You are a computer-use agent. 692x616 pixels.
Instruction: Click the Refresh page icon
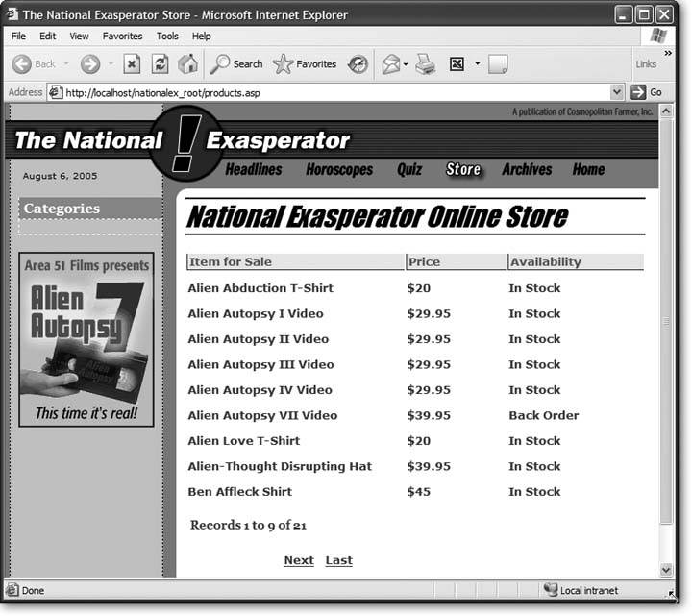tap(160, 64)
